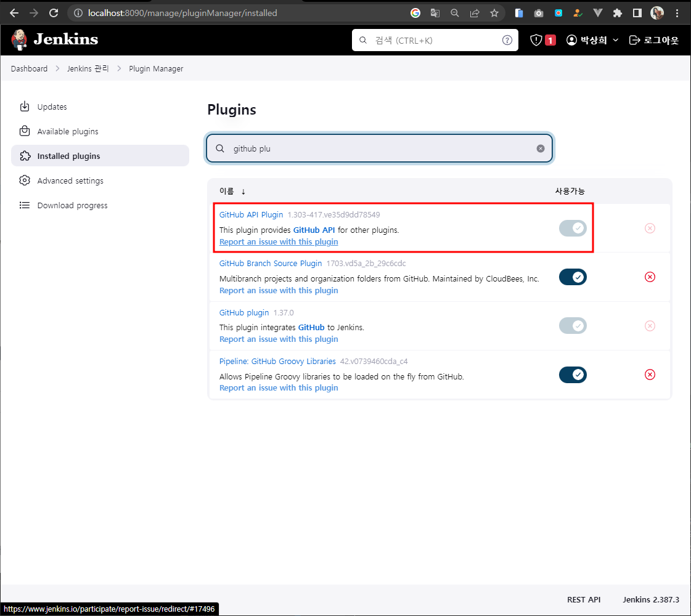This screenshot has height=616, width=691.
Task: Reload the page with the refresh icon
Action: click(x=54, y=13)
